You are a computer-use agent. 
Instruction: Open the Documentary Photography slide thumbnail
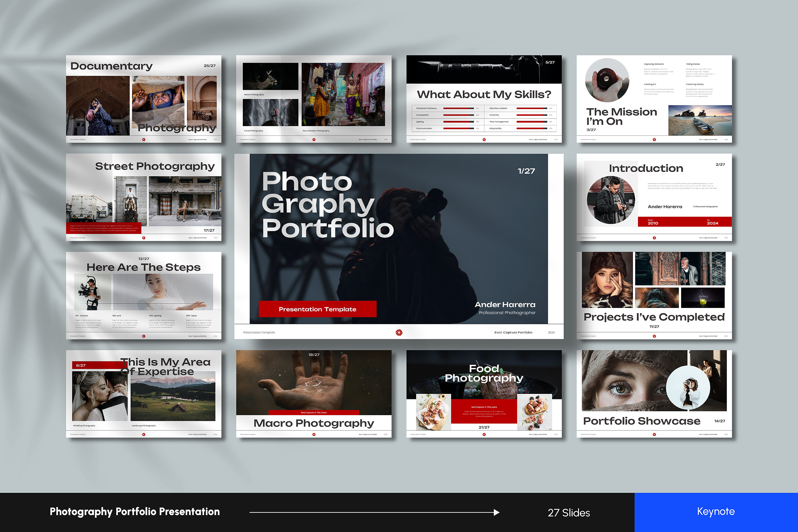pyautogui.click(x=144, y=99)
